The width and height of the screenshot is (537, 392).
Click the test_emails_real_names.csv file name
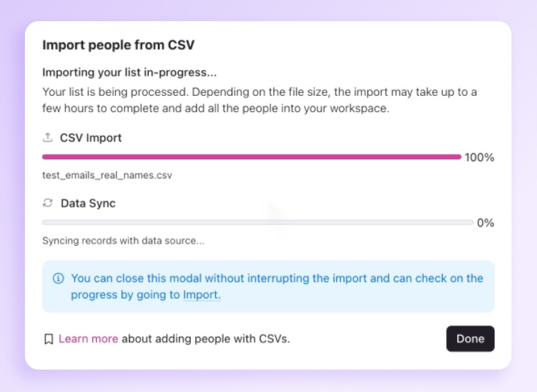[x=107, y=175]
